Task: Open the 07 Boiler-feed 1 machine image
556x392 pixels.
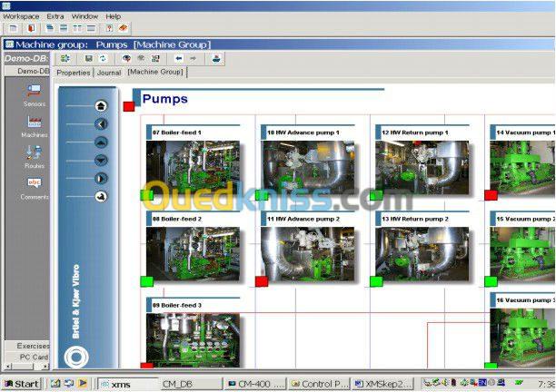Action: [193, 168]
